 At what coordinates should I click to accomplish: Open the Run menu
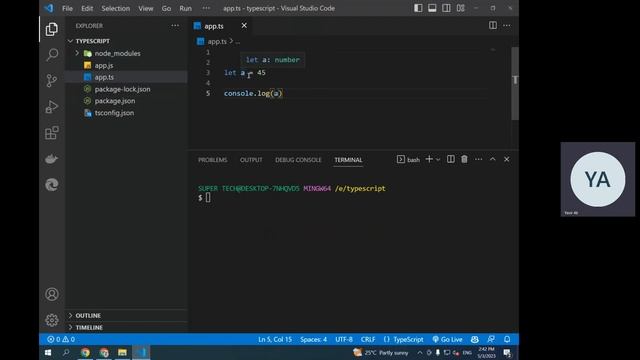click(x=185, y=8)
